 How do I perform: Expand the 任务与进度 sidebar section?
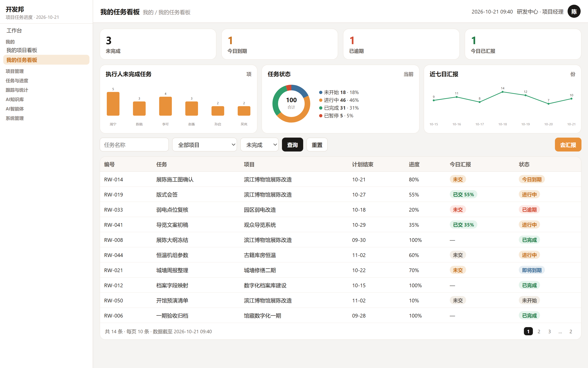[x=17, y=81]
